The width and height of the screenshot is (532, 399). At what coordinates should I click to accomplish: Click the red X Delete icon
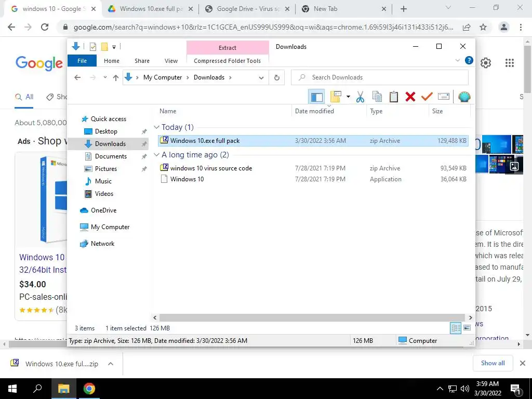pyautogui.click(x=410, y=97)
